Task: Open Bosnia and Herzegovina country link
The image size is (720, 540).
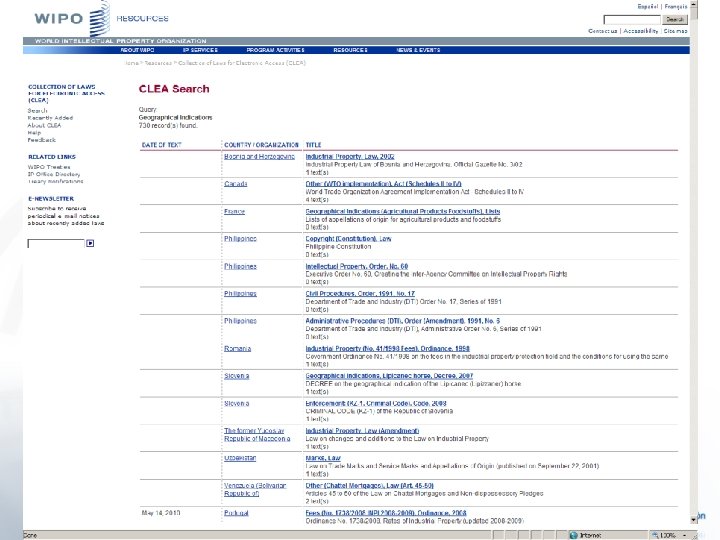Action: (259, 157)
